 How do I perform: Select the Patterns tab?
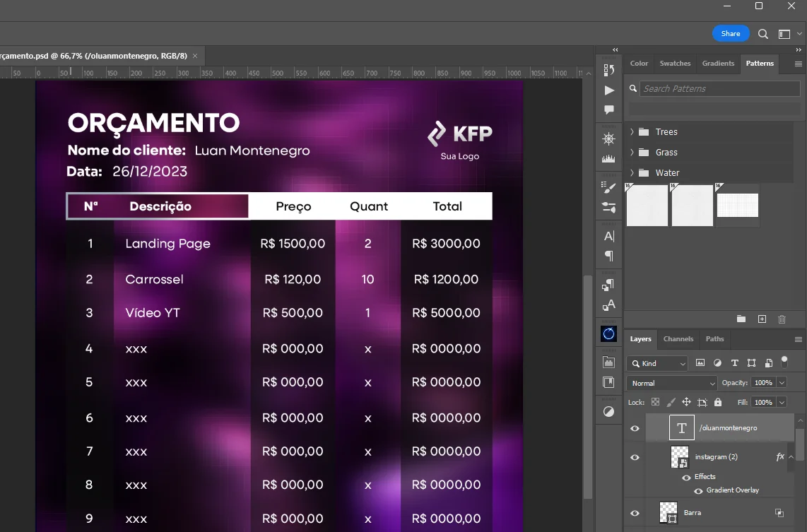760,64
